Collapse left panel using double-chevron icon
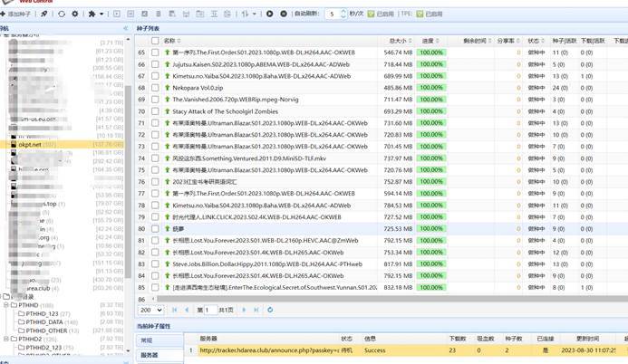Screen dimensions: 628x364 click(x=126, y=28)
